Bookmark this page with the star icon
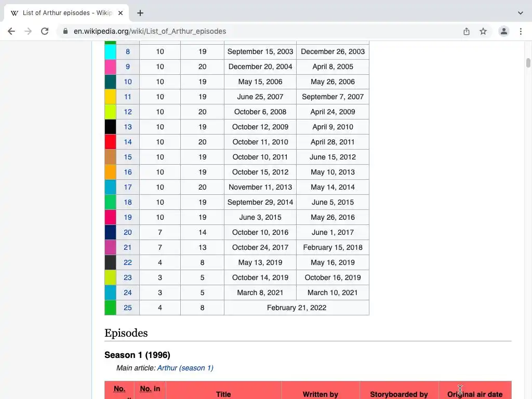Viewport: 532px width, 399px height. (483, 31)
